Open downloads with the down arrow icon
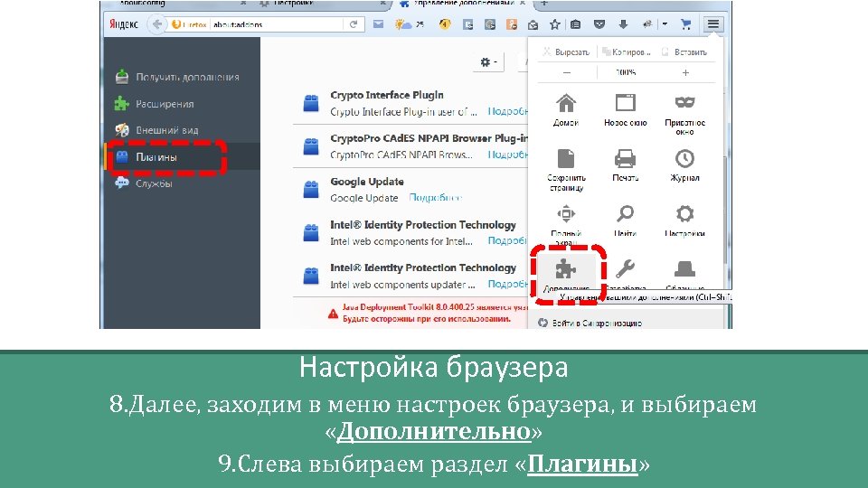This screenshot has width=868, height=488. click(x=623, y=24)
